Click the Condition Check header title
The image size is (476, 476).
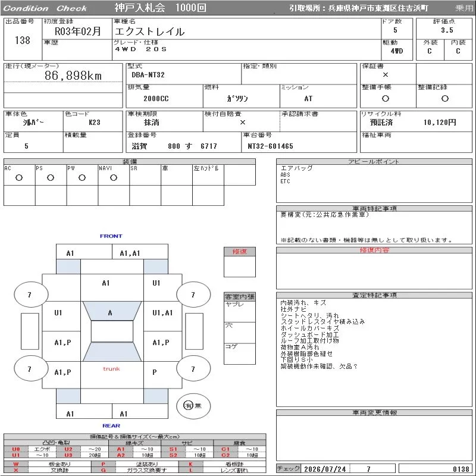(45, 8)
